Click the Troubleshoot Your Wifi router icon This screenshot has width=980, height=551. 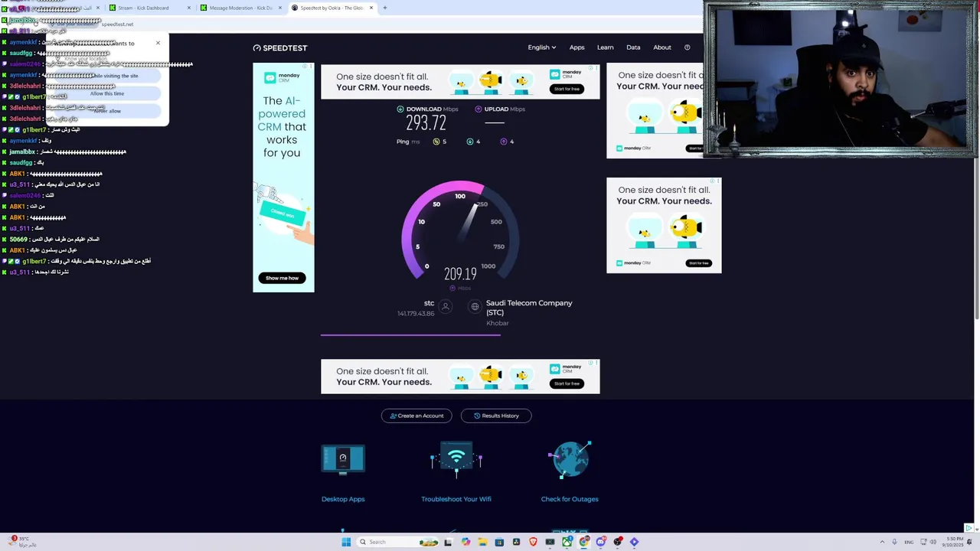456,459
